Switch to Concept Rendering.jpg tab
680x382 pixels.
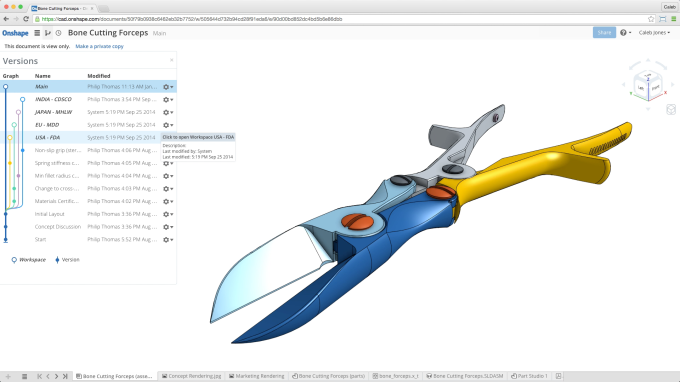click(191, 376)
